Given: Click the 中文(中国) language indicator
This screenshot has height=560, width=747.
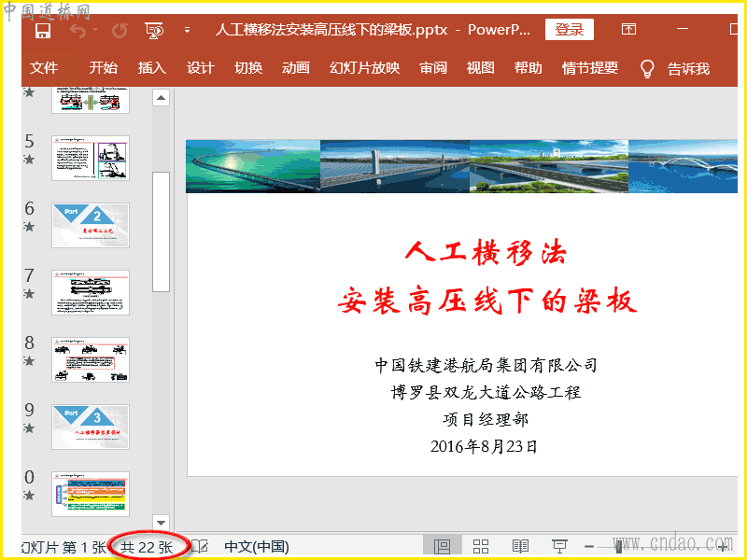Looking at the screenshot, I should pyautogui.click(x=256, y=547).
